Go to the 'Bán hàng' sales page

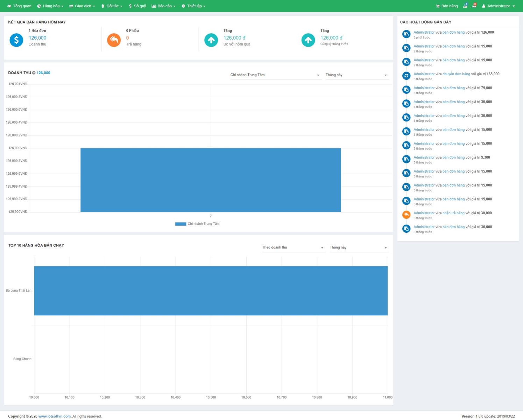click(447, 6)
